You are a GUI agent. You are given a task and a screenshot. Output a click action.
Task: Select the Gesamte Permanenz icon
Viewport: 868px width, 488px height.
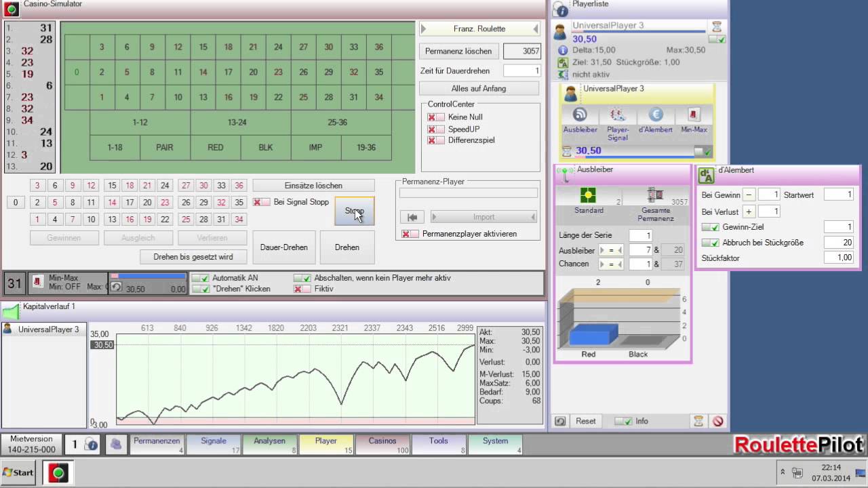point(655,196)
